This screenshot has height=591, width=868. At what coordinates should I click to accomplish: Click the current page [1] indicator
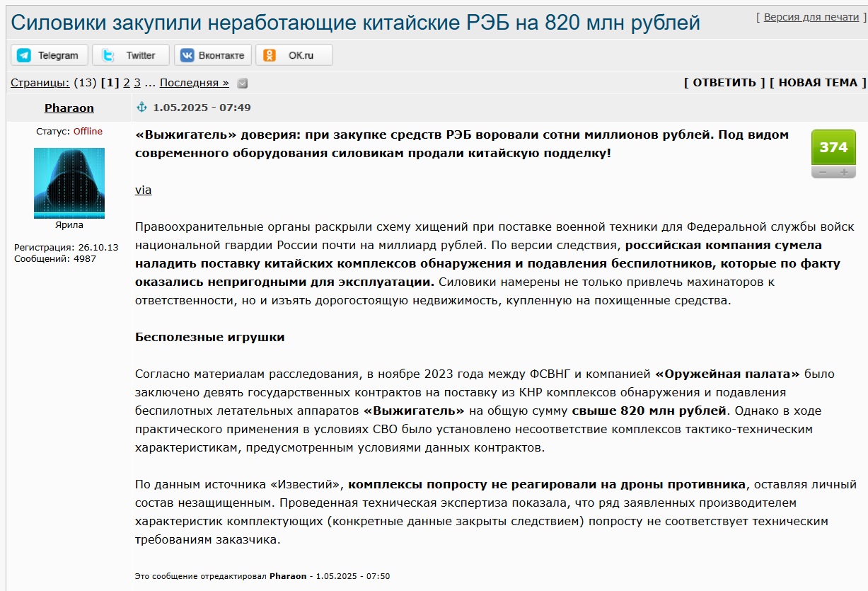(x=110, y=83)
